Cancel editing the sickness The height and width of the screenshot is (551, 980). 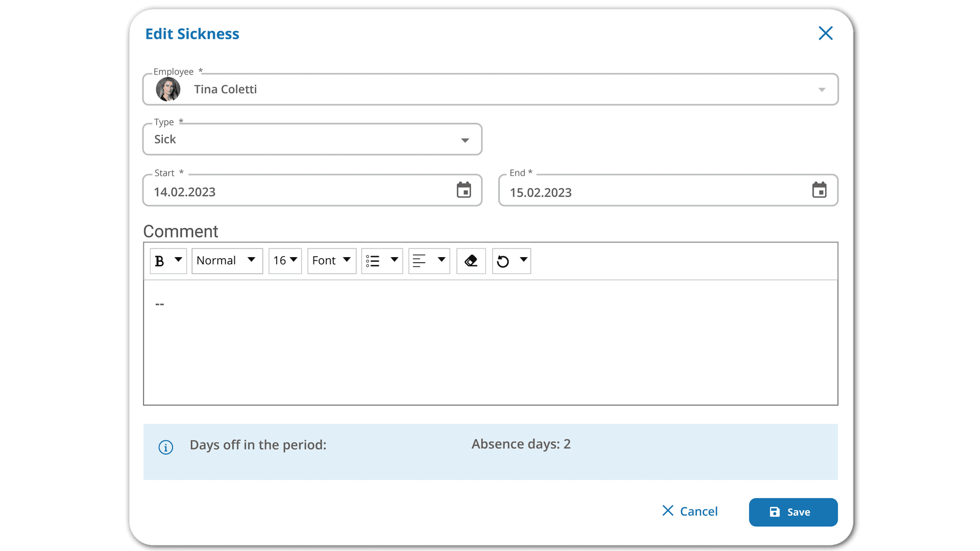[x=690, y=511]
